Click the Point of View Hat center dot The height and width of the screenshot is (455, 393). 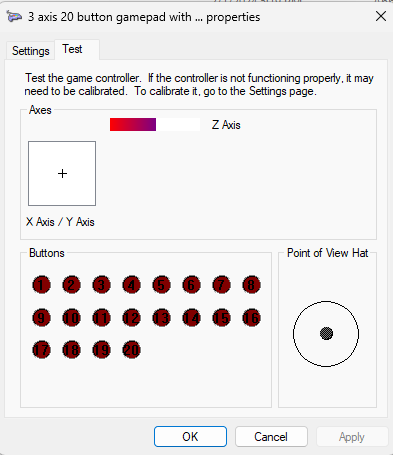(326, 333)
